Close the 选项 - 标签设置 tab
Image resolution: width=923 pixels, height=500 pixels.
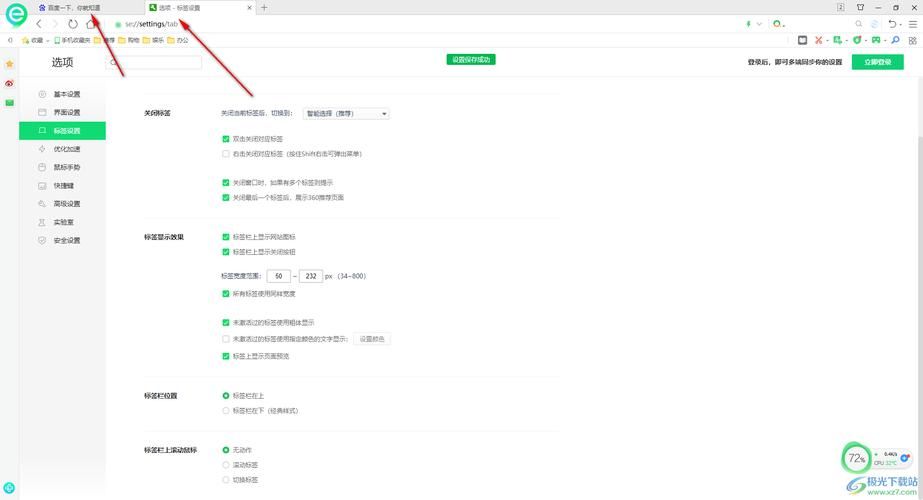coord(250,8)
